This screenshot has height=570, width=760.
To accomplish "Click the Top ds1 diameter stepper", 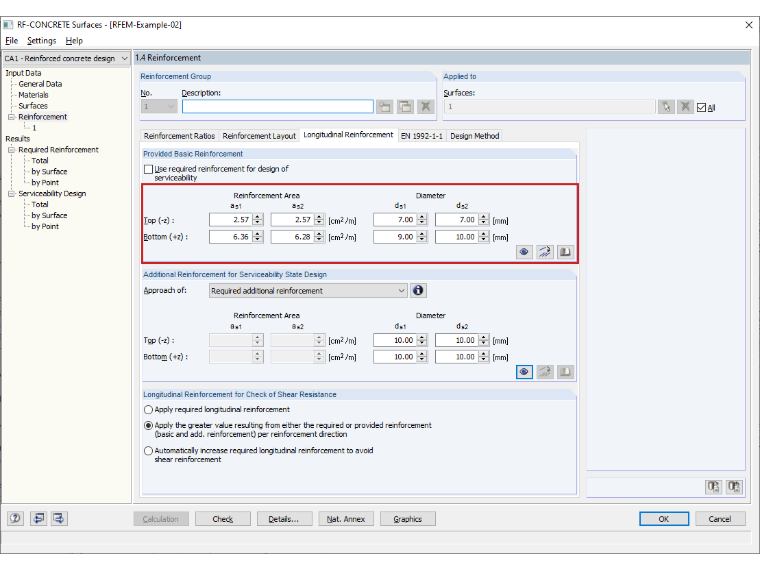I will (x=422, y=220).
